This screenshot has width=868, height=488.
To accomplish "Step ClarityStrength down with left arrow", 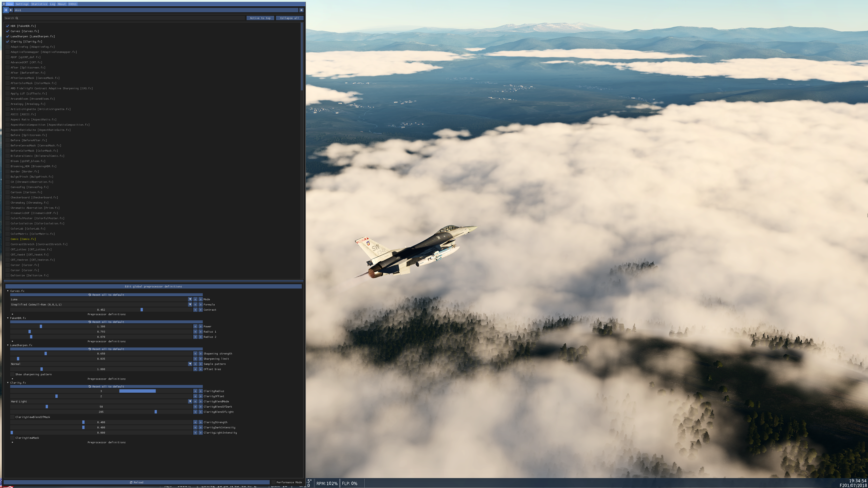I will click(195, 422).
